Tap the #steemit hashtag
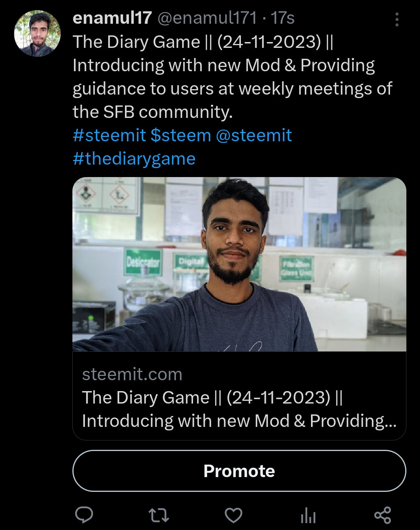The image size is (420, 530). coord(109,135)
